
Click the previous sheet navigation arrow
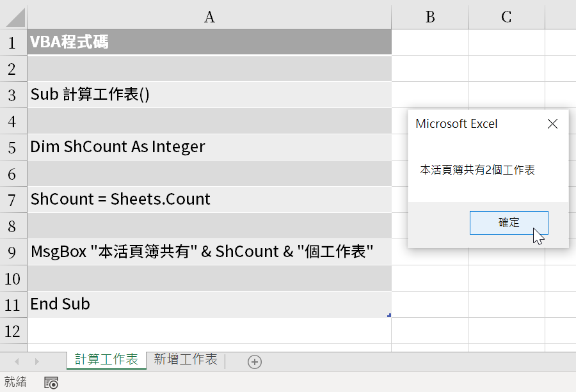17,361
